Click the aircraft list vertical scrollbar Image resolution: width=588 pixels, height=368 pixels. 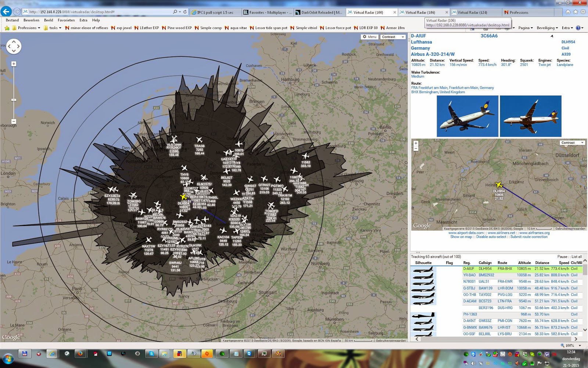585,295
